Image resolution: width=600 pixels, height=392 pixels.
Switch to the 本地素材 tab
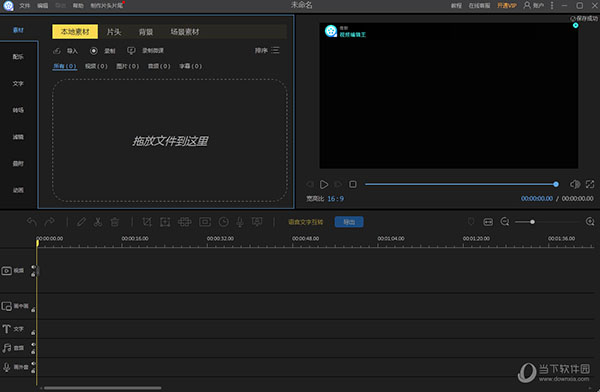(75, 32)
